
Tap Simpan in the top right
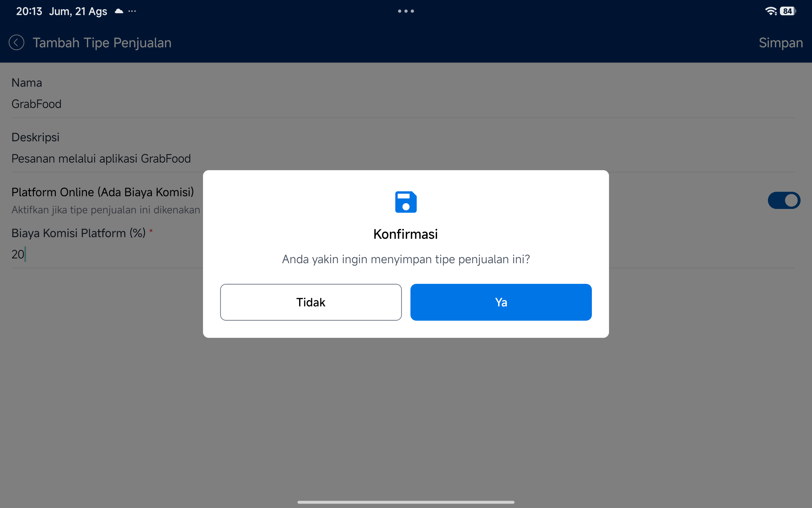tap(781, 43)
